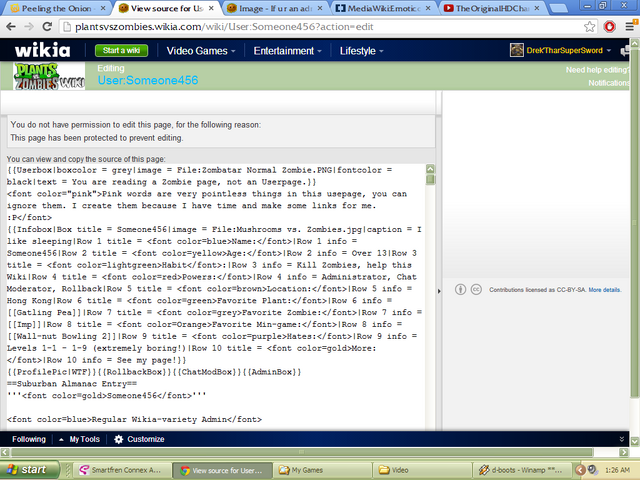Click the source box scroll up arrow
The height and width of the screenshot is (480, 640).
click(430, 169)
